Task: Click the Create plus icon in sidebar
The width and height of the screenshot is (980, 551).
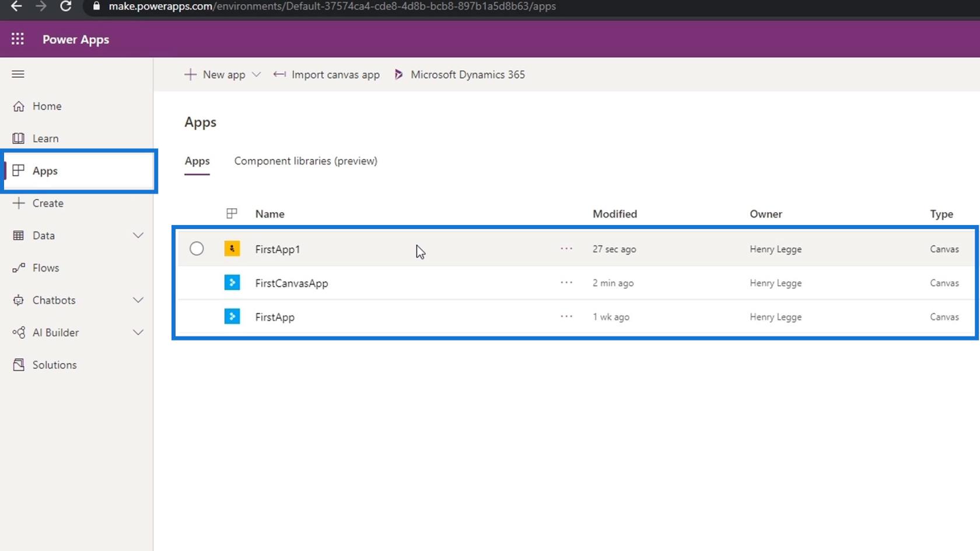Action: point(19,203)
